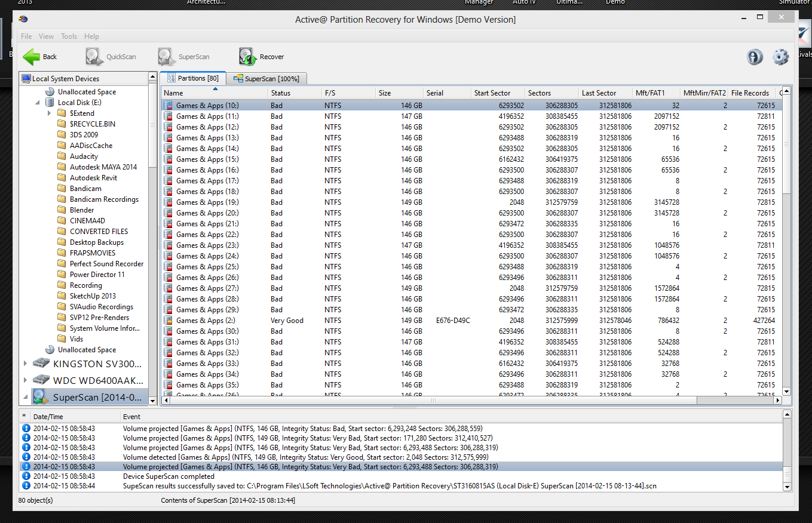Sort by the Status column header
812x523 pixels.
coord(295,93)
